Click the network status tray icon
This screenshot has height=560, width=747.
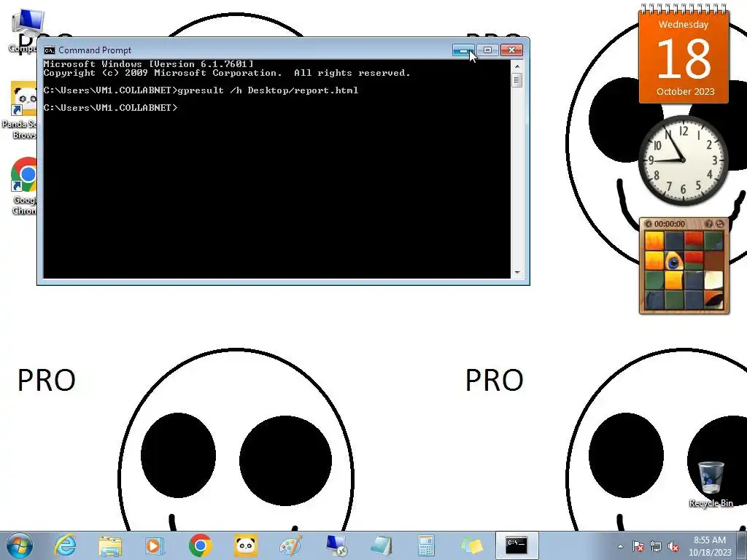pos(656,546)
